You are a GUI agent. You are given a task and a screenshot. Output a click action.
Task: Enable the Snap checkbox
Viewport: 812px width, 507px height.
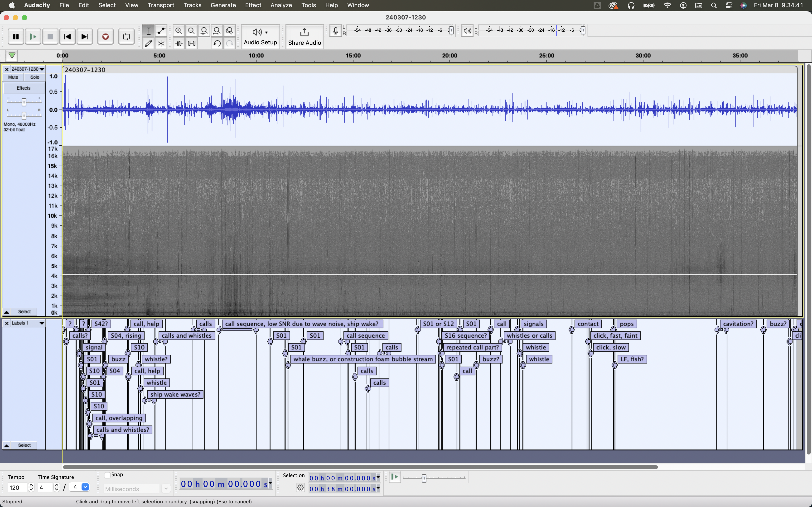tap(107, 475)
